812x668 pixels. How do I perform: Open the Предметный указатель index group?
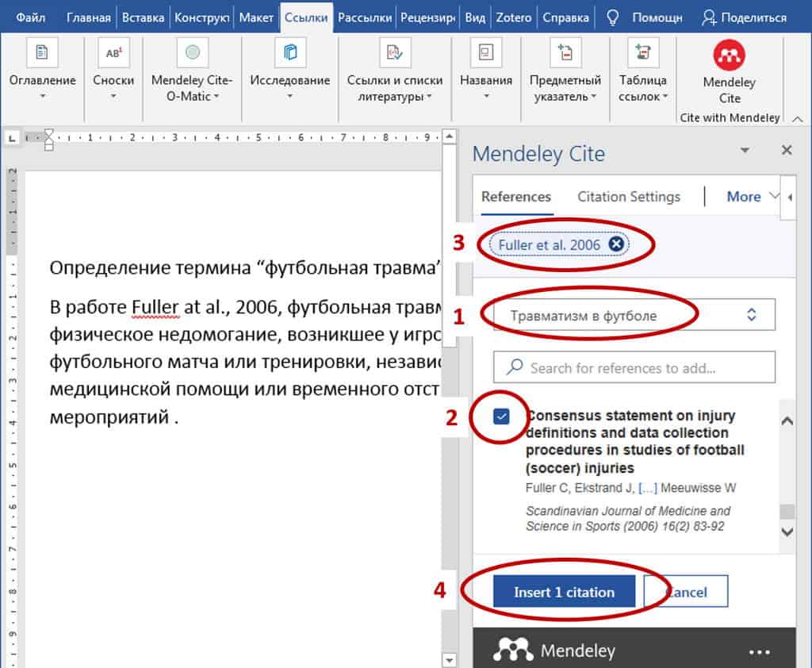pyautogui.click(x=565, y=69)
